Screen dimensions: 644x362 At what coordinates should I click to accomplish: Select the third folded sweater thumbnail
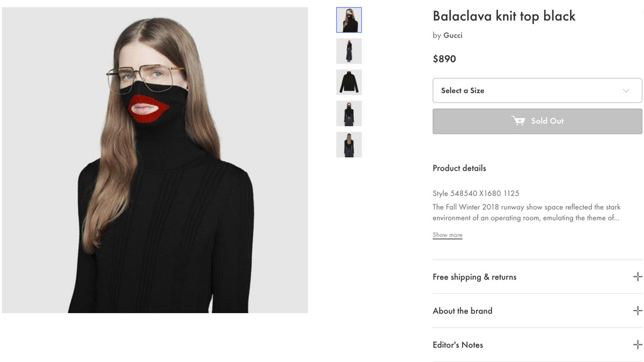tap(349, 82)
